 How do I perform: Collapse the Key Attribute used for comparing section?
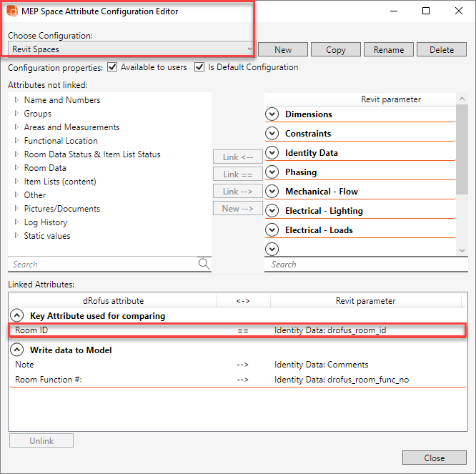point(16,316)
